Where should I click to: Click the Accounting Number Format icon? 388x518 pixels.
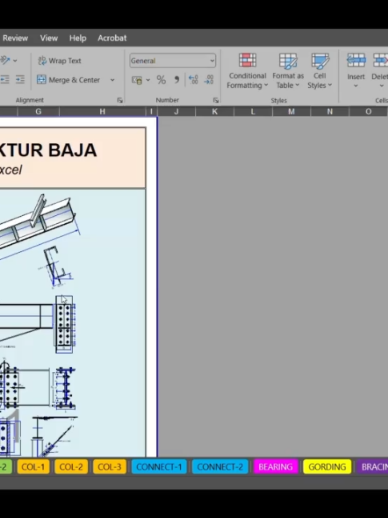click(x=137, y=80)
